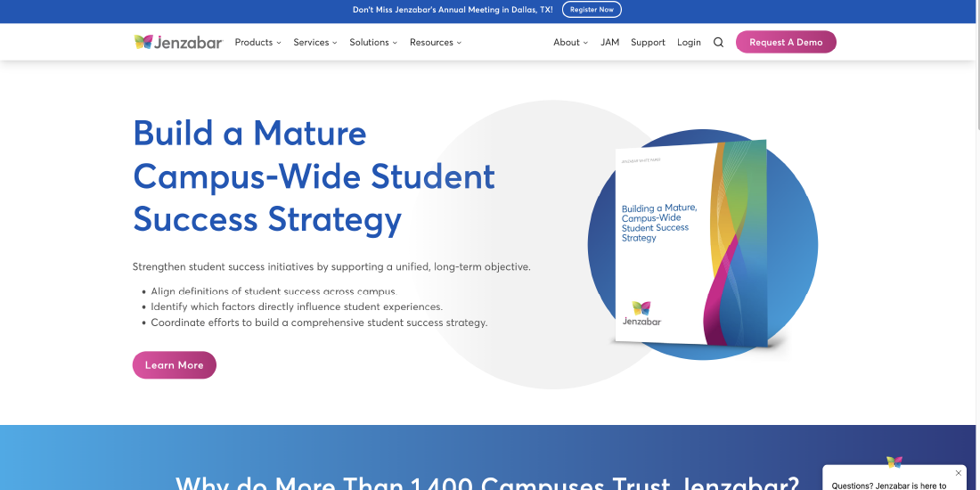Click the main headline about Student Success Strategy
This screenshot has width=980, height=490.
click(x=314, y=176)
